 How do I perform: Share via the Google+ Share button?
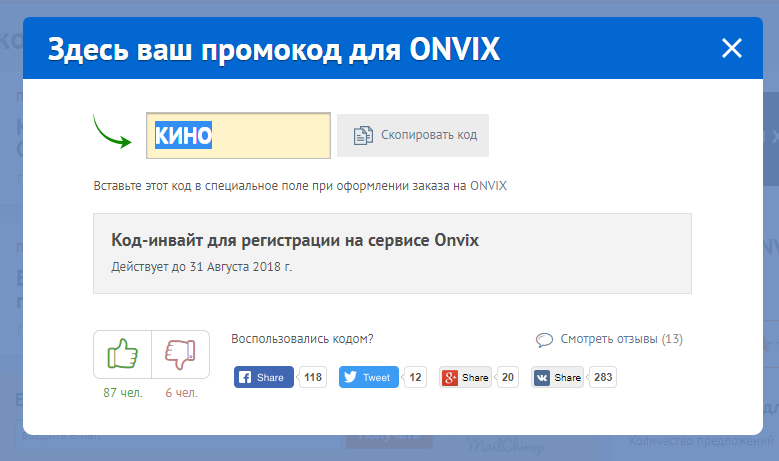(466, 377)
